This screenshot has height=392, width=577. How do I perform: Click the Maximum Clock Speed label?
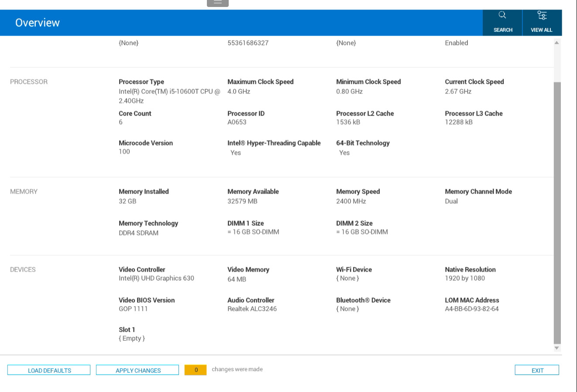pos(261,82)
